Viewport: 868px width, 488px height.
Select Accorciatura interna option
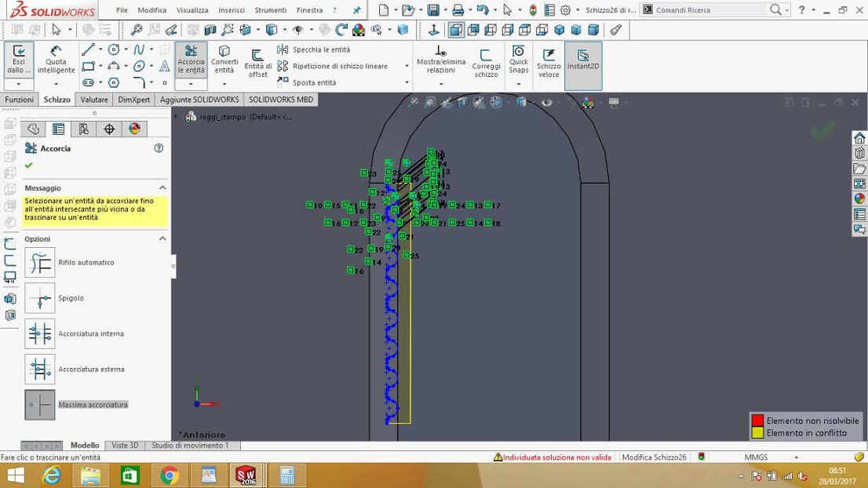(x=40, y=333)
